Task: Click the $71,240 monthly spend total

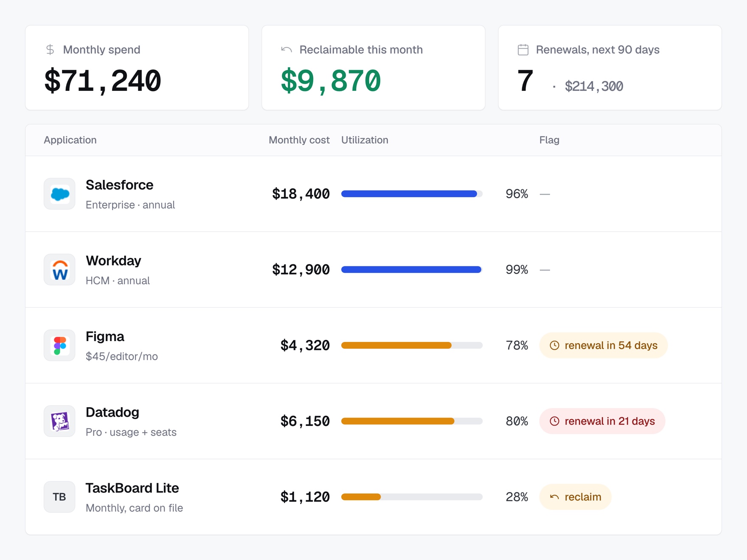Action: (x=103, y=81)
